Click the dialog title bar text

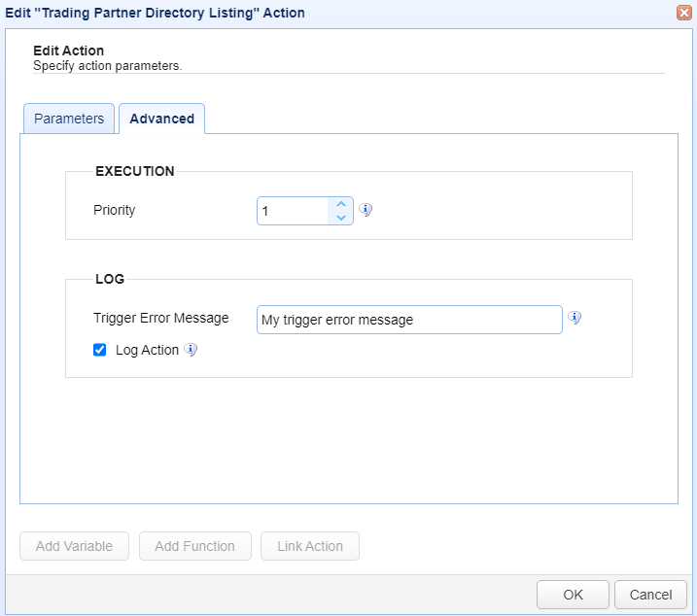click(x=155, y=13)
